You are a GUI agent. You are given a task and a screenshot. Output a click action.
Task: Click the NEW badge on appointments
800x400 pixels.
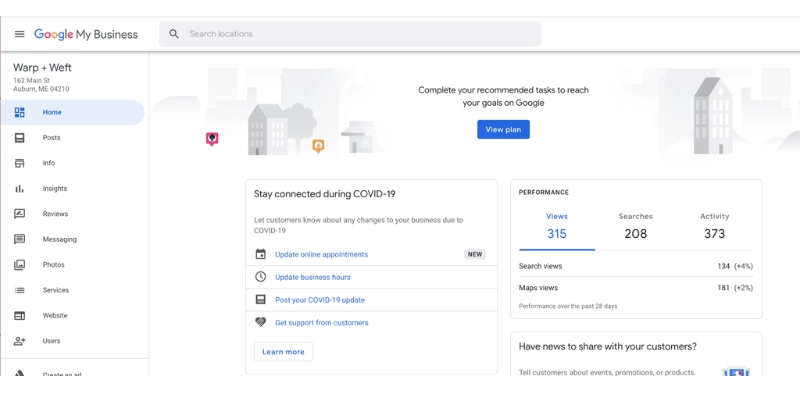coord(474,254)
